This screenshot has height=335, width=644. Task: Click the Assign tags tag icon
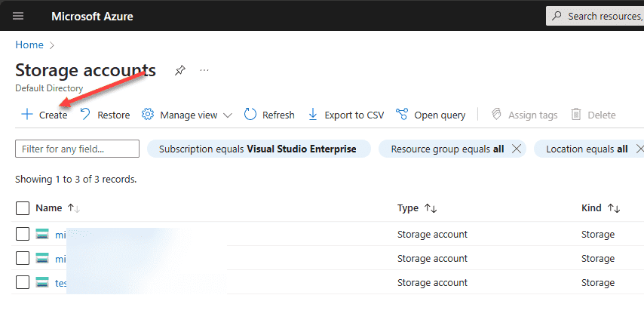coord(496,114)
